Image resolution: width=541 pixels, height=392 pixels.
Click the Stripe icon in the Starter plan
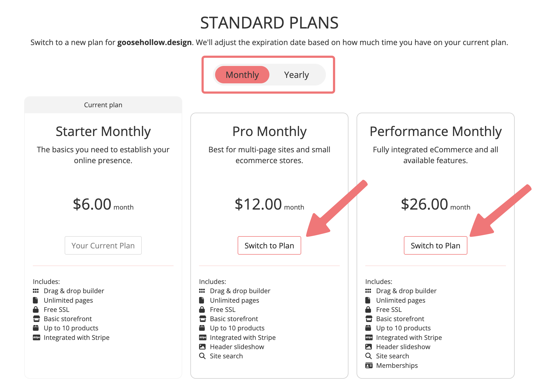36,337
